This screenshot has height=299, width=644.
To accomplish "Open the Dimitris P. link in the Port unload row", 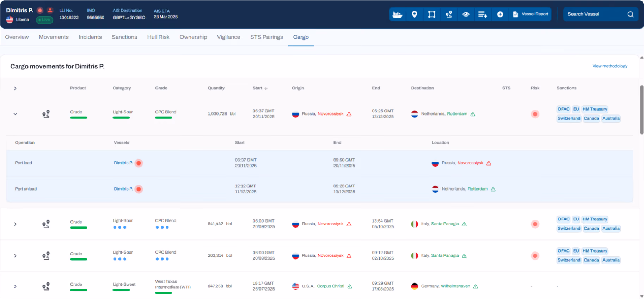I will pos(123,189).
